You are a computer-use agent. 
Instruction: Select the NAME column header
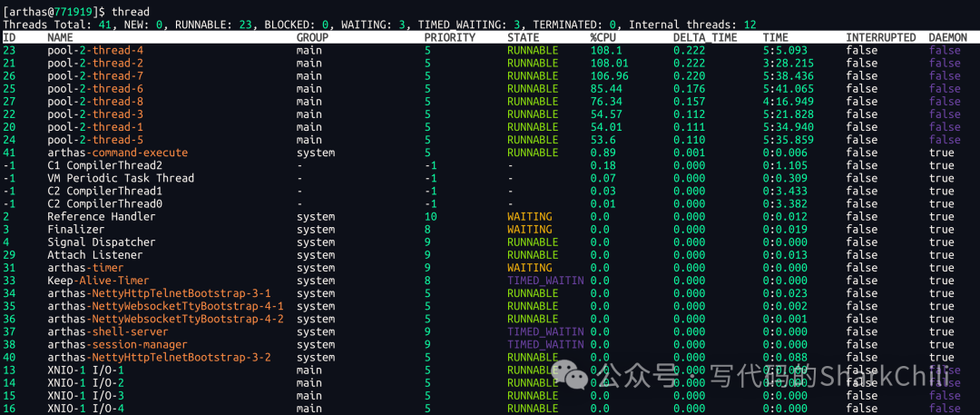pos(60,37)
